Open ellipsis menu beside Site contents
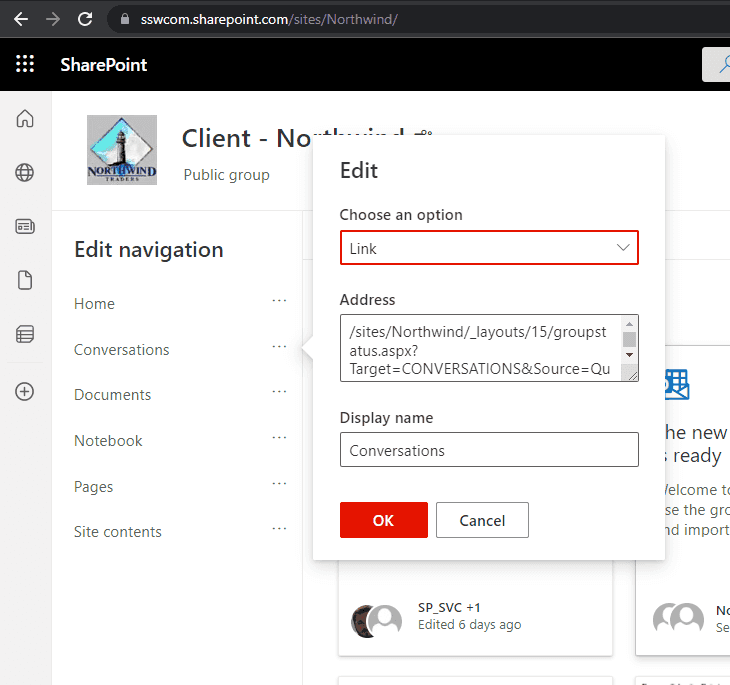 tap(279, 529)
